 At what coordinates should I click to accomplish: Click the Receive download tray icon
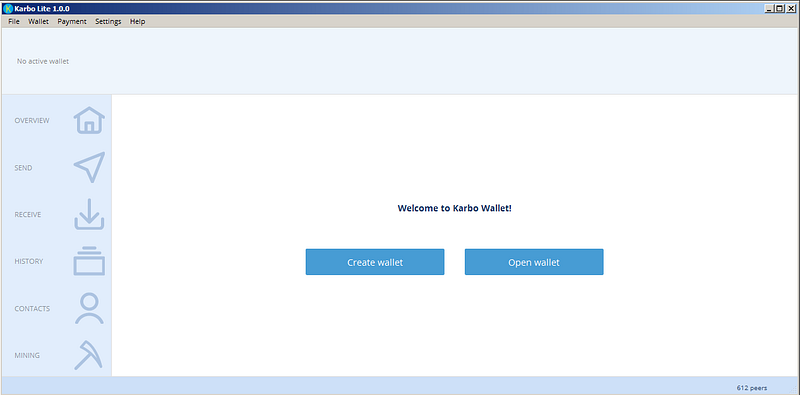pos(89,214)
